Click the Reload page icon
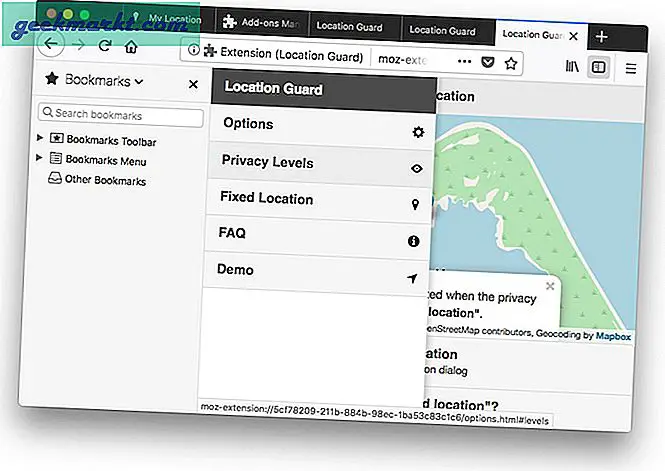This screenshot has width=665, height=471. [103, 46]
